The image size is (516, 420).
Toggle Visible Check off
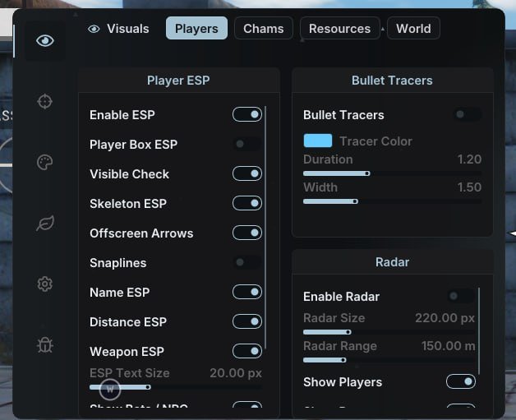pyautogui.click(x=247, y=173)
